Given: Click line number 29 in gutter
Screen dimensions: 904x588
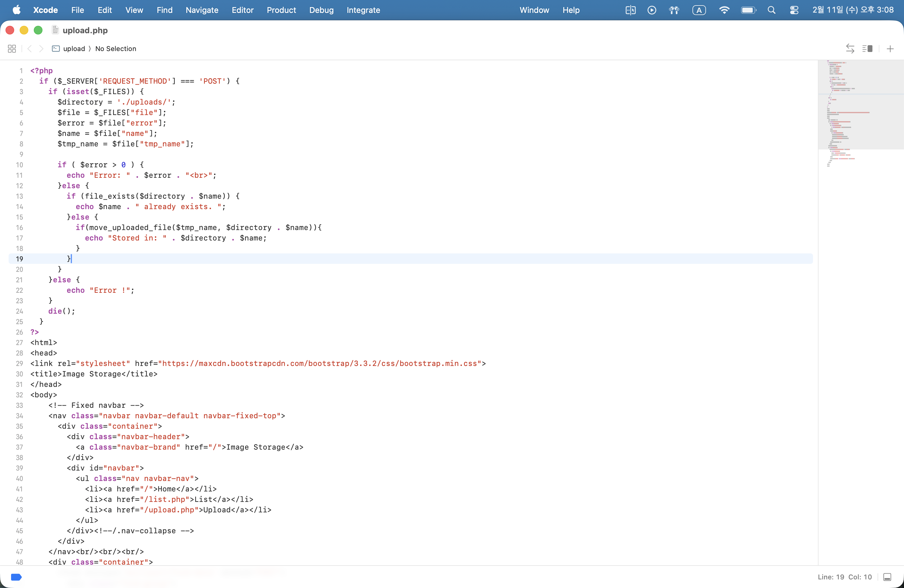Looking at the screenshot, I should click(19, 364).
